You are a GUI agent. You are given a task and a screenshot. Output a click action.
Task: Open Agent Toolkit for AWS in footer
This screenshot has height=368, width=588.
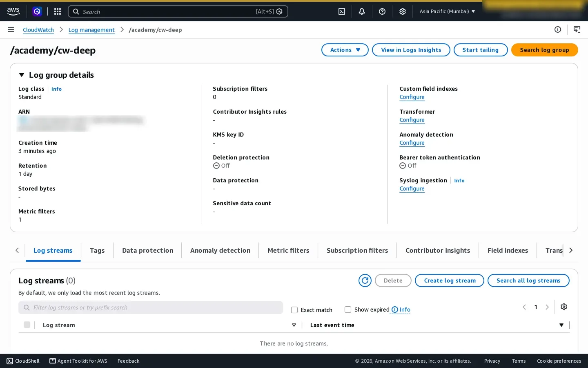click(x=78, y=361)
